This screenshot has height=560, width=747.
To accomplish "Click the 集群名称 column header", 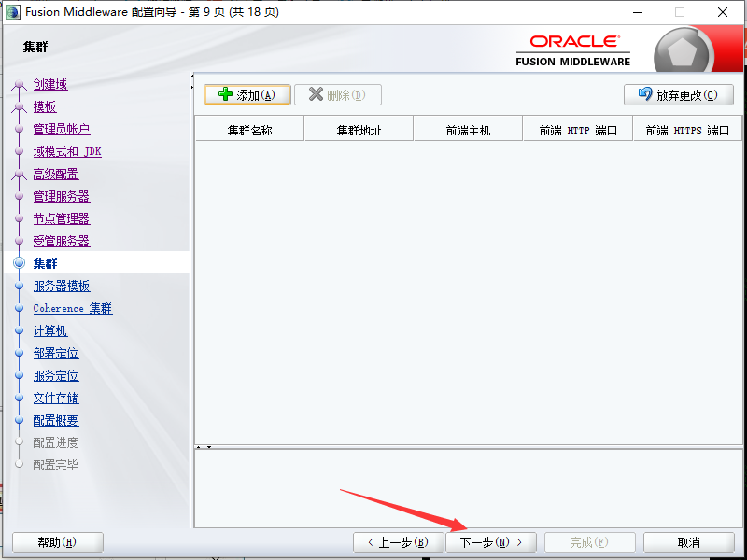I will point(249,130).
